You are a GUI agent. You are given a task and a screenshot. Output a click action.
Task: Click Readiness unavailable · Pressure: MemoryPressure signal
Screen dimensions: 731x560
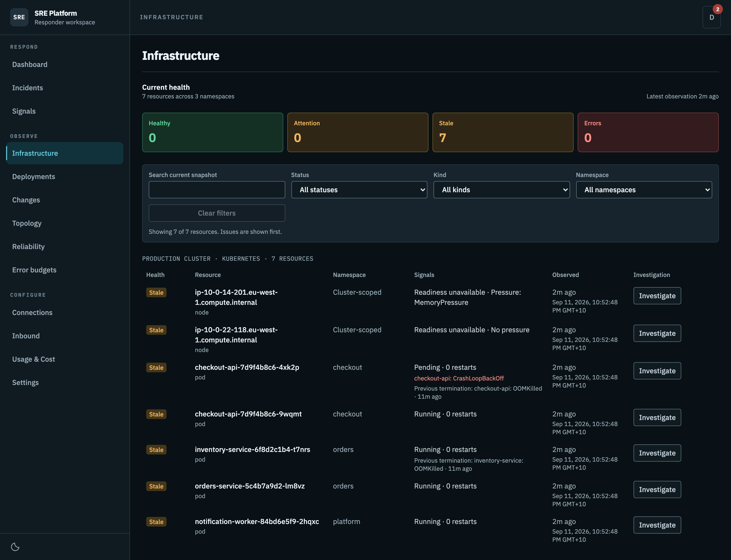(x=468, y=297)
